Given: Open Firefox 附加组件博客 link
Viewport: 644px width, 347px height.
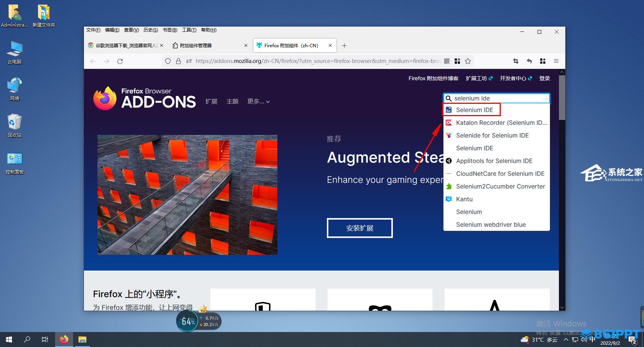Looking at the screenshot, I should tap(433, 78).
